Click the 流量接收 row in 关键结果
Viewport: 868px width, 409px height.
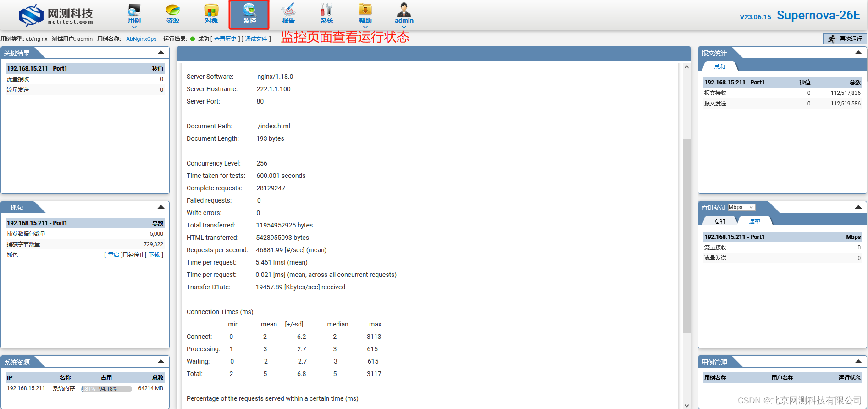click(x=85, y=79)
